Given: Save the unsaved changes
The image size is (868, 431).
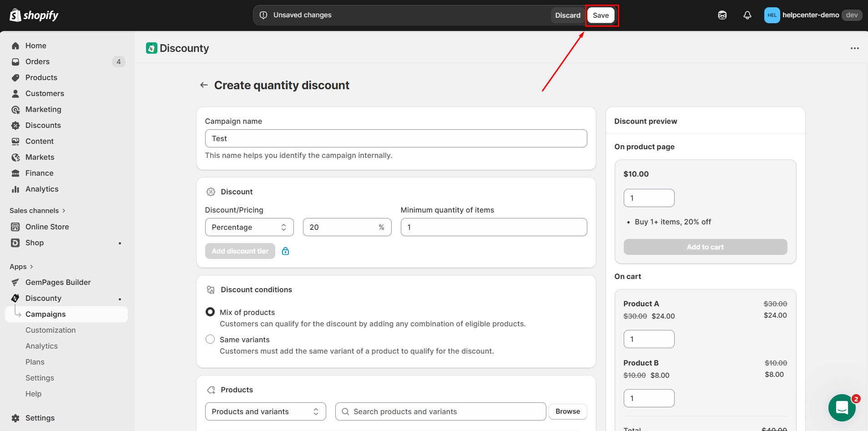Looking at the screenshot, I should pyautogui.click(x=601, y=15).
